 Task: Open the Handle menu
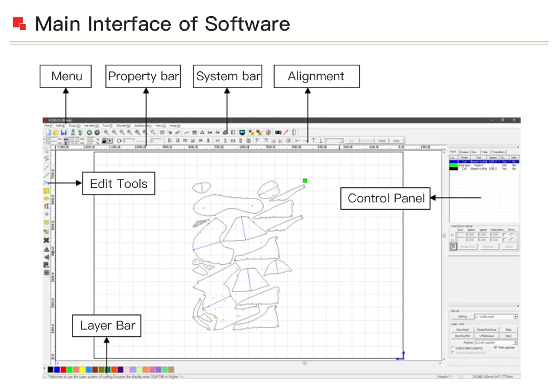(x=92, y=126)
